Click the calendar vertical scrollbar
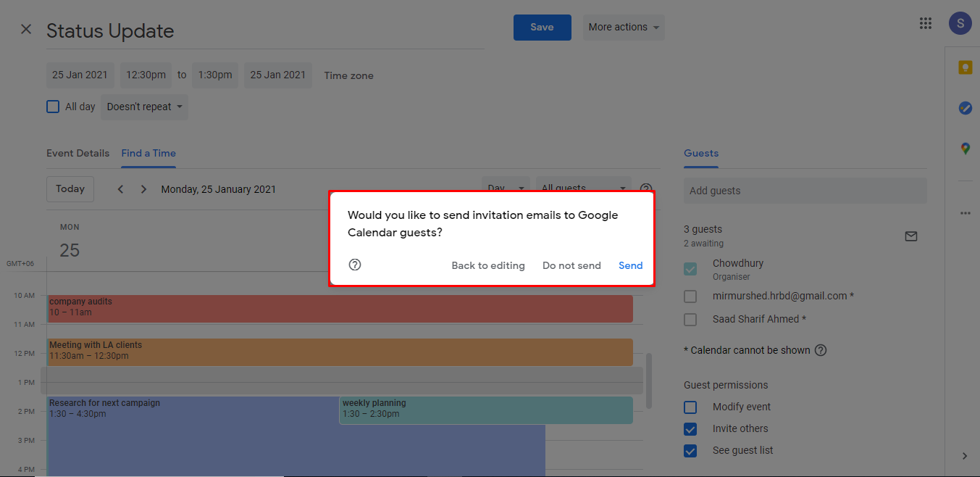Screen dimensions: 980x477 [x=649, y=381]
